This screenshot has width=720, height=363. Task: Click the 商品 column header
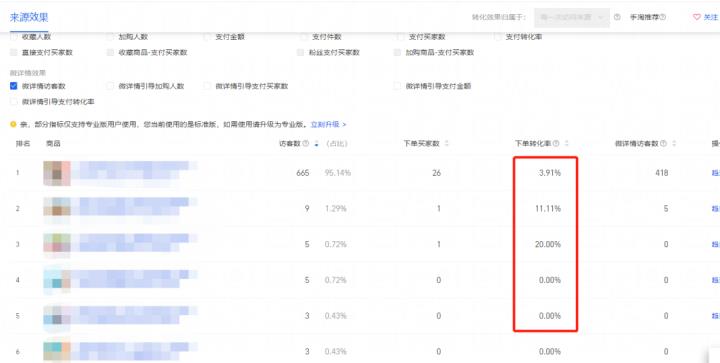tap(53, 144)
